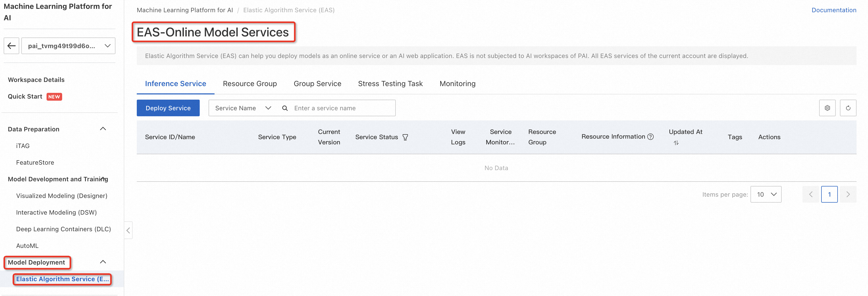Collapse the left sidebar with the chevron handle
868x296 pixels.
[128, 230]
